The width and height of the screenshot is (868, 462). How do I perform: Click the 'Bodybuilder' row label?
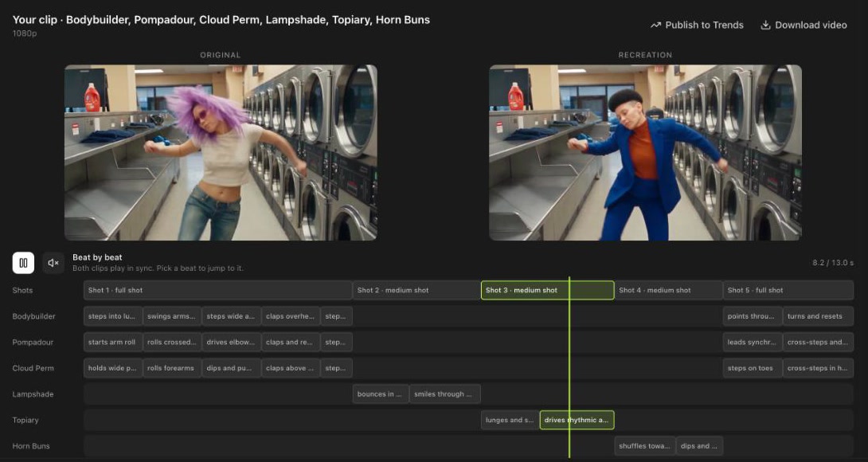pos(33,316)
